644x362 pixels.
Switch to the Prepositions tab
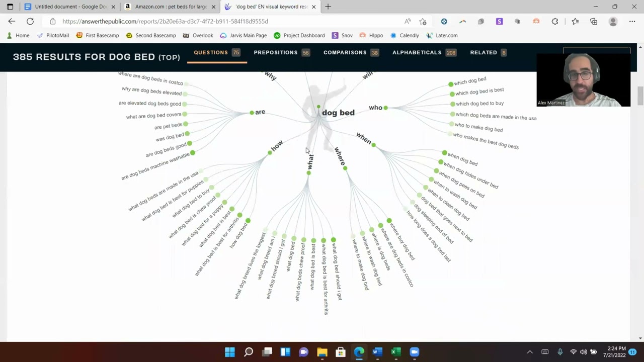[x=281, y=52]
